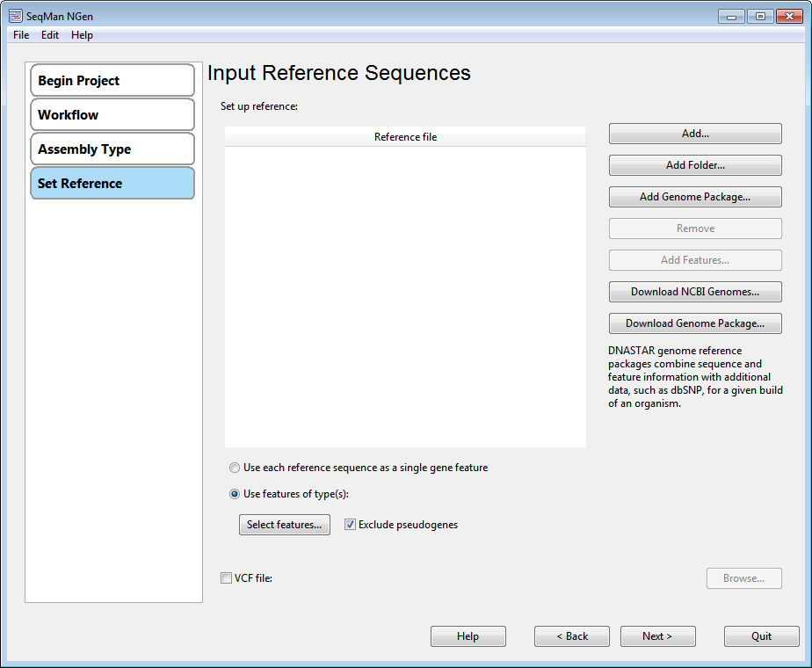The height and width of the screenshot is (668, 812).
Task: Click Add Folder... button
Action: tap(695, 165)
